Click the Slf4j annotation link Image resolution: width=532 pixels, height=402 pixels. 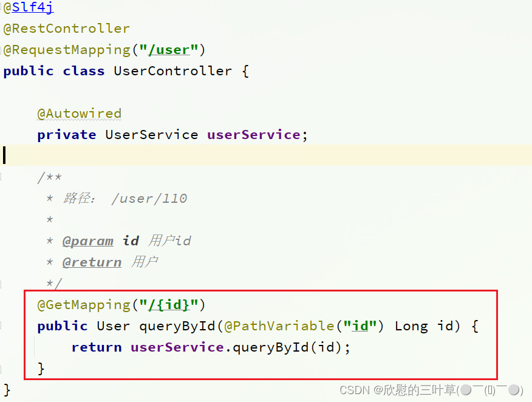pyautogui.click(x=33, y=7)
